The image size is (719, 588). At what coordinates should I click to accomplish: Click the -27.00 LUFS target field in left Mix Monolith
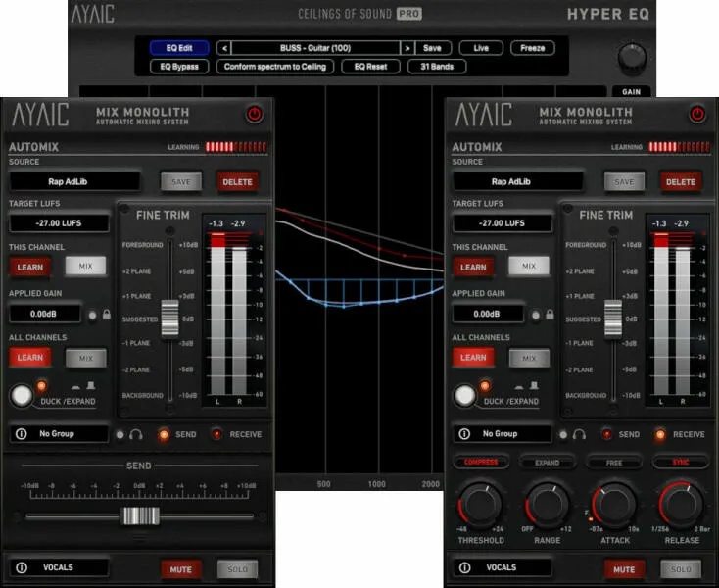coord(59,223)
